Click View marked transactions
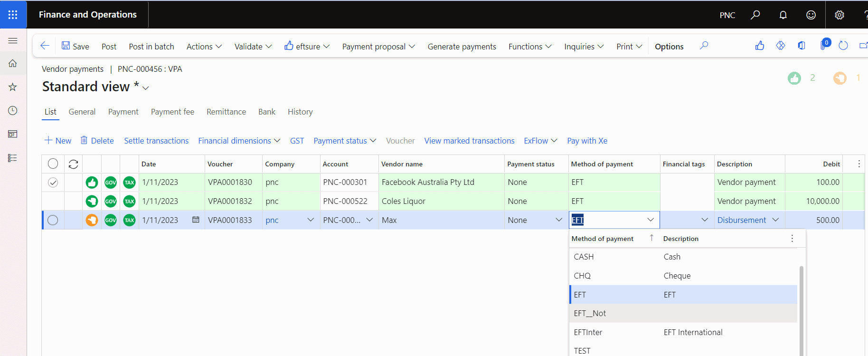This screenshot has height=356, width=868. pyautogui.click(x=469, y=141)
